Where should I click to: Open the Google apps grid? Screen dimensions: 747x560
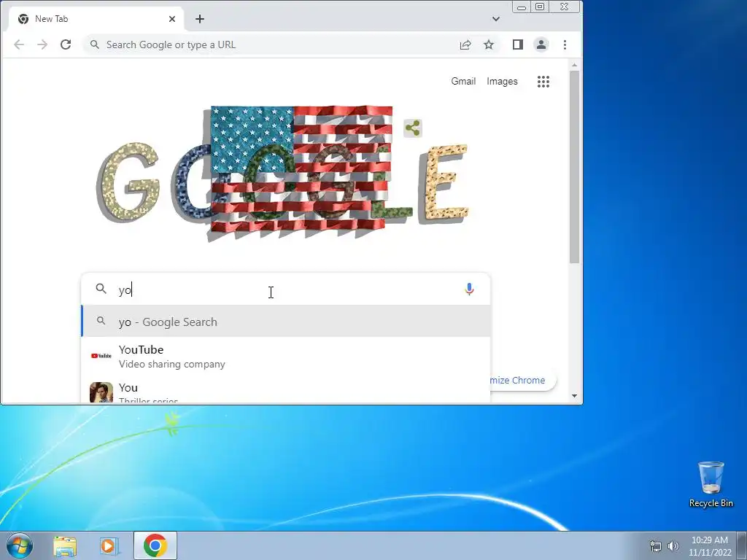click(x=543, y=82)
